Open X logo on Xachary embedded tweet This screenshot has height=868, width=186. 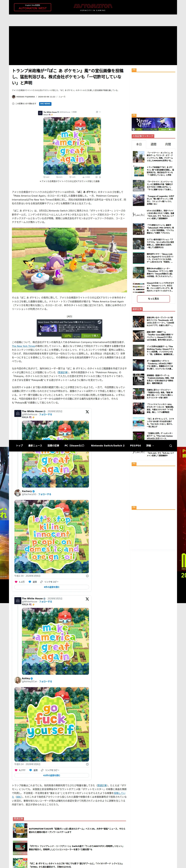point(87,412)
